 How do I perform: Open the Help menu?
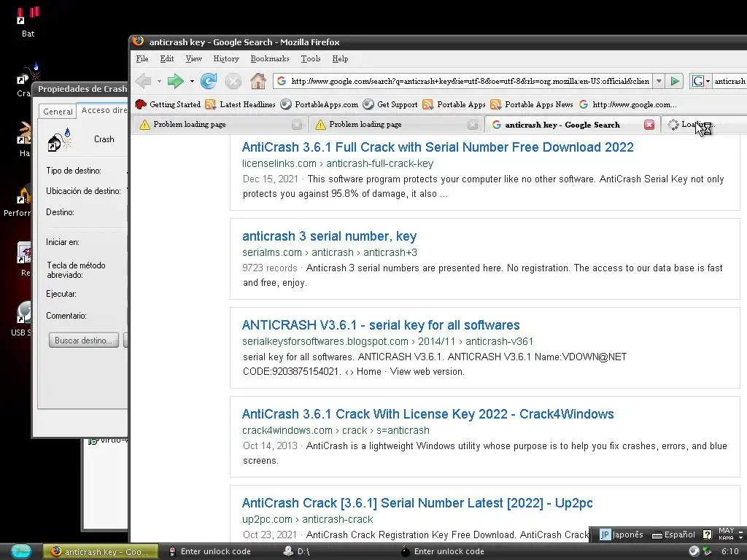tap(340, 58)
